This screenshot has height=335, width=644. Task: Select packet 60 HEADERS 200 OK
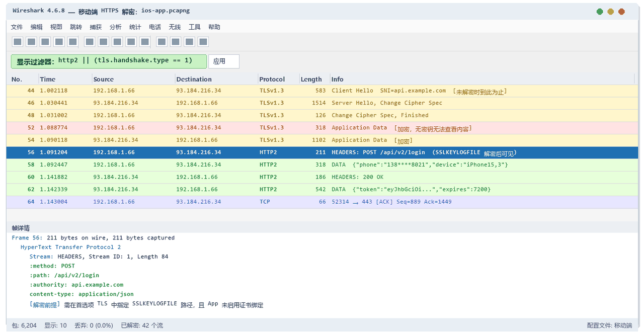(x=322, y=177)
